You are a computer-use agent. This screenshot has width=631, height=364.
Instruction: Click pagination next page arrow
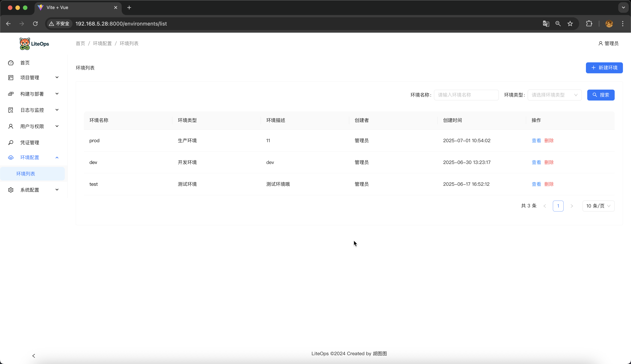click(572, 206)
